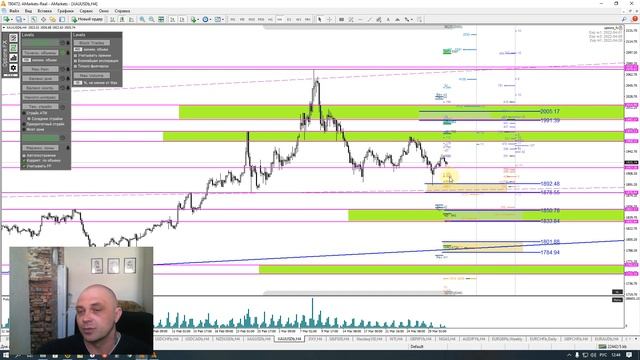Select the D1 timeframe button

tap(289, 19)
